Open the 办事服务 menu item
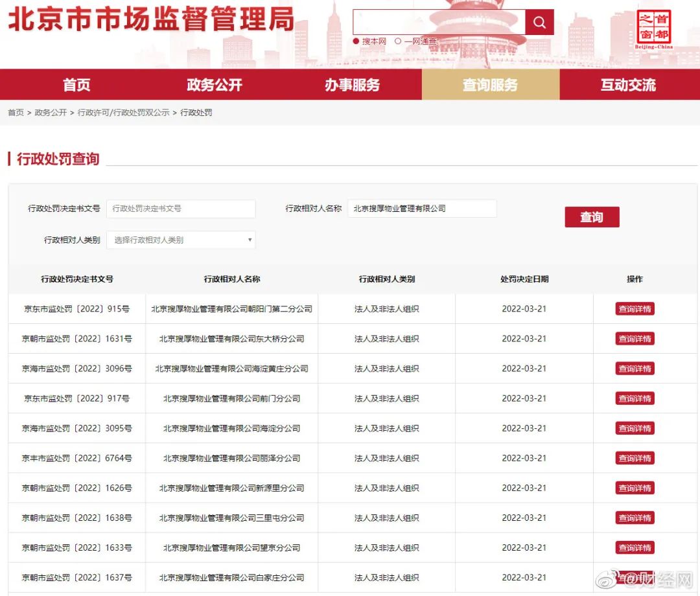Viewport: 700px width, 596px height. coord(353,84)
